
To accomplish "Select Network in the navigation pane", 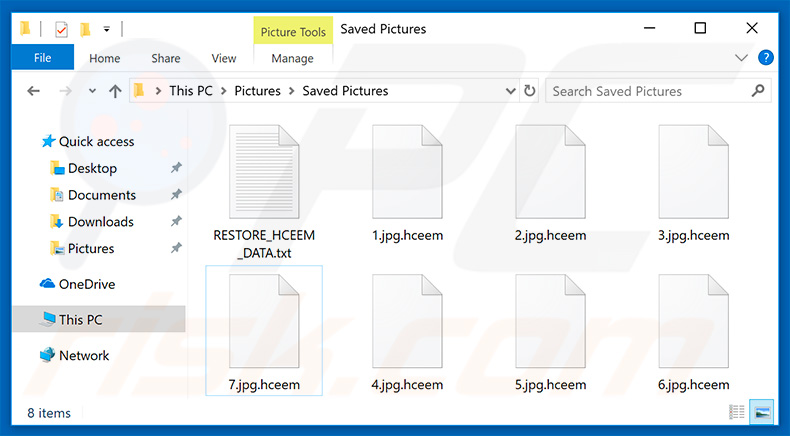I will [74, 355].
